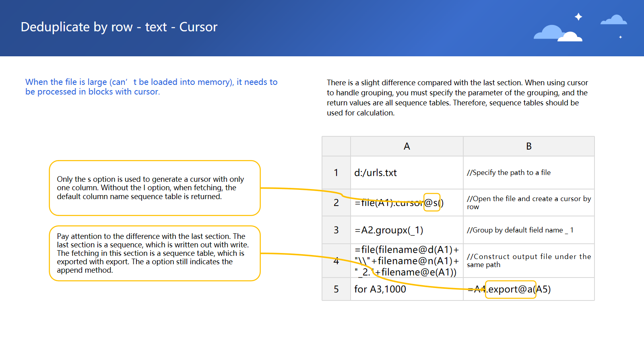Click the white four-pointed star in header
Viewport: 644px width, 362px height.
578,16
